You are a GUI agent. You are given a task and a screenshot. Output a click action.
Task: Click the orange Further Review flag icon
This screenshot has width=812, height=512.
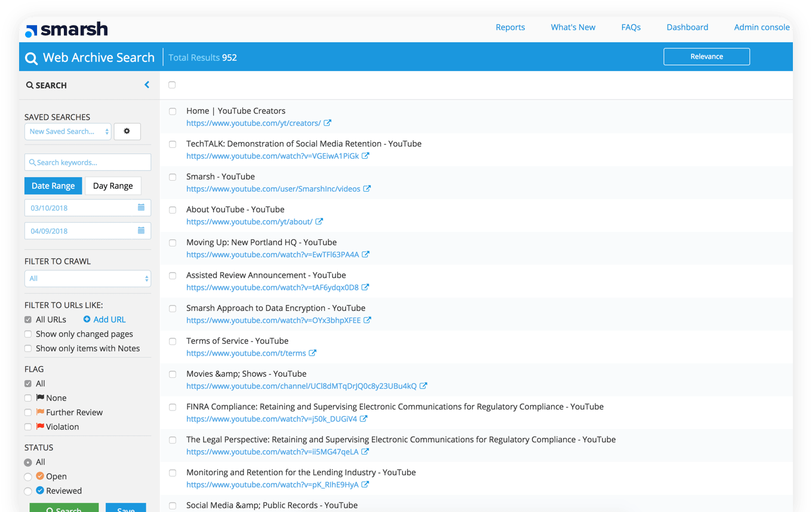pos(40,412)
